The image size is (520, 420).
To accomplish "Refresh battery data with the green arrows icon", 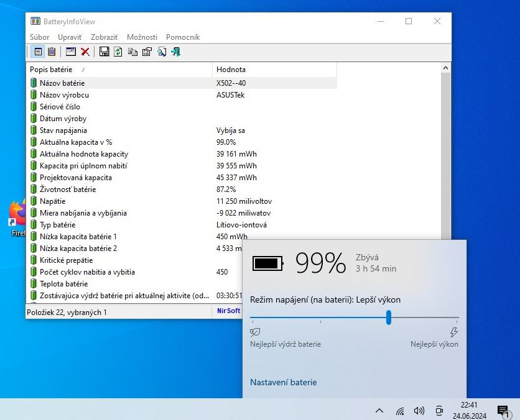I will tap(118, 52).
